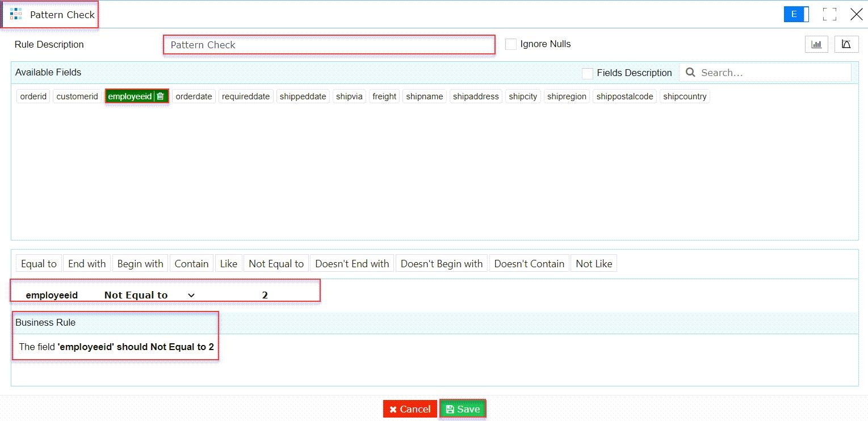
Task: Expand dialog using the fullscreen icon
Action: click(829, 14)
